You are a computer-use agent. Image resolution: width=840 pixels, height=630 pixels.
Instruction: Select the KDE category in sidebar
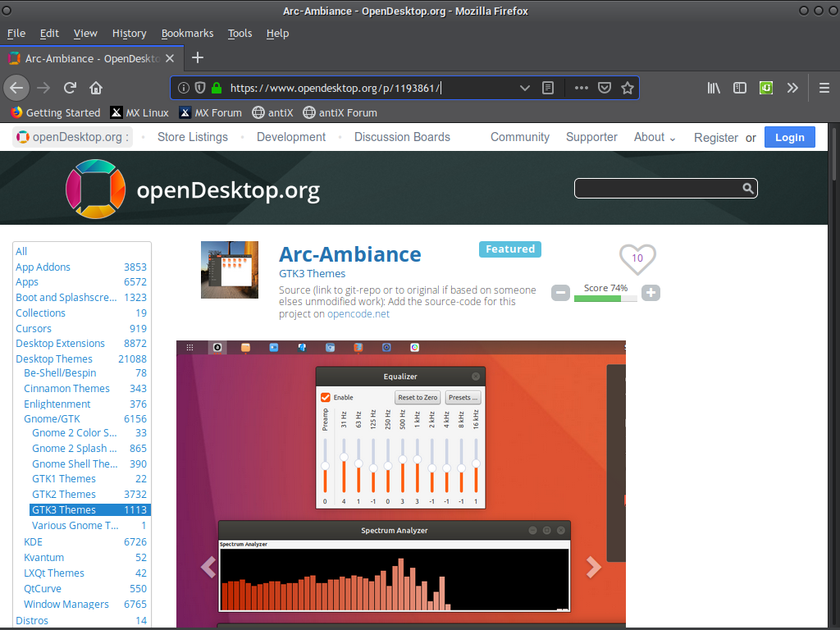click(x=33, y=542)
